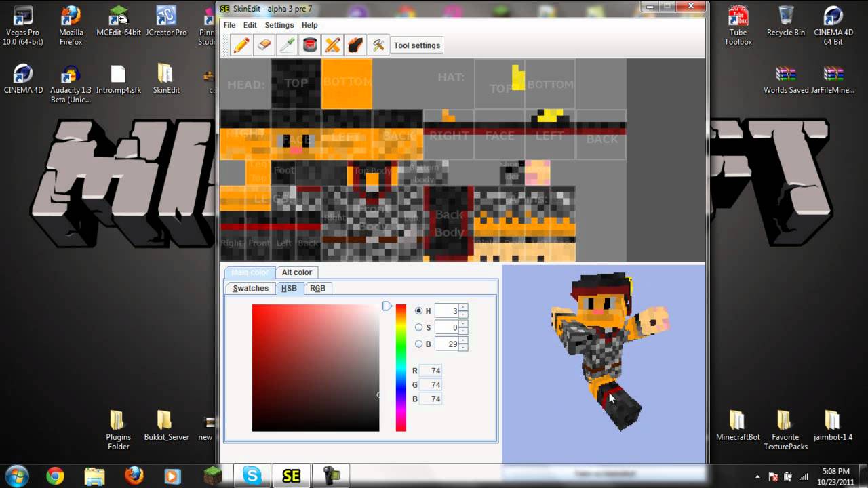868x488 pixels.
Task: Open JCreator Pro desktop icon
Action: (x=166, y=22)
